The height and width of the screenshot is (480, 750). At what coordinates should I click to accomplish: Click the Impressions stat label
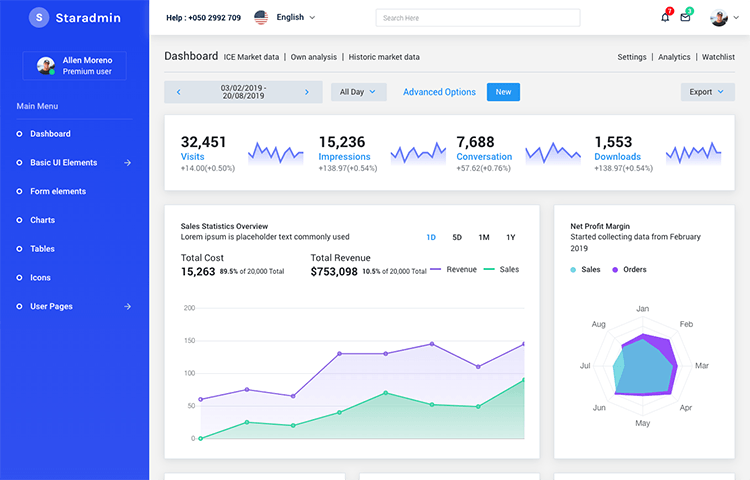point(344,156)
